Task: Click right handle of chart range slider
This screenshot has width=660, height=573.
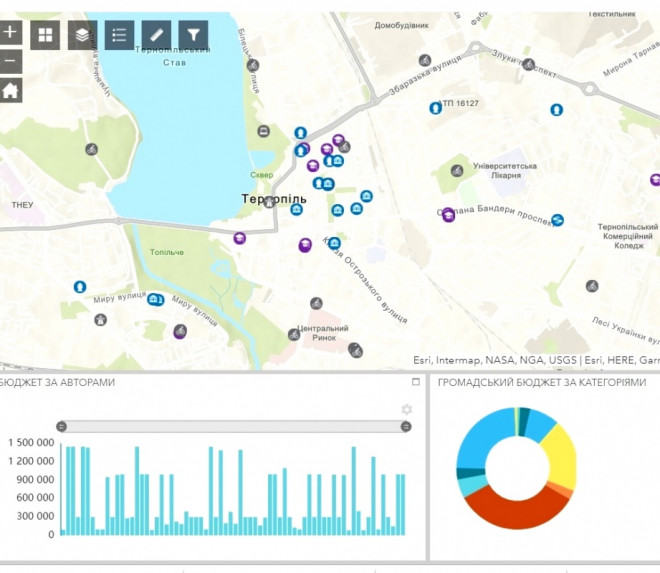Action: coord(406,427)
